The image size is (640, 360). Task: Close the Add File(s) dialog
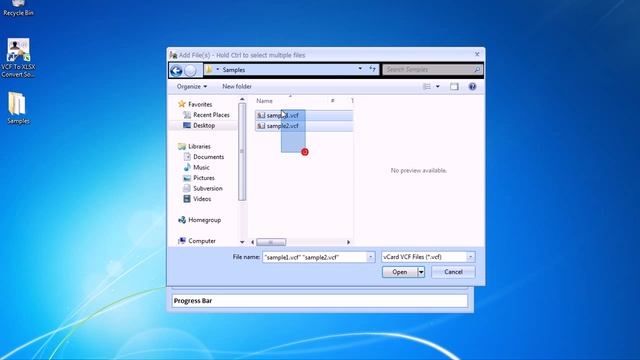[x=477, y=54]
